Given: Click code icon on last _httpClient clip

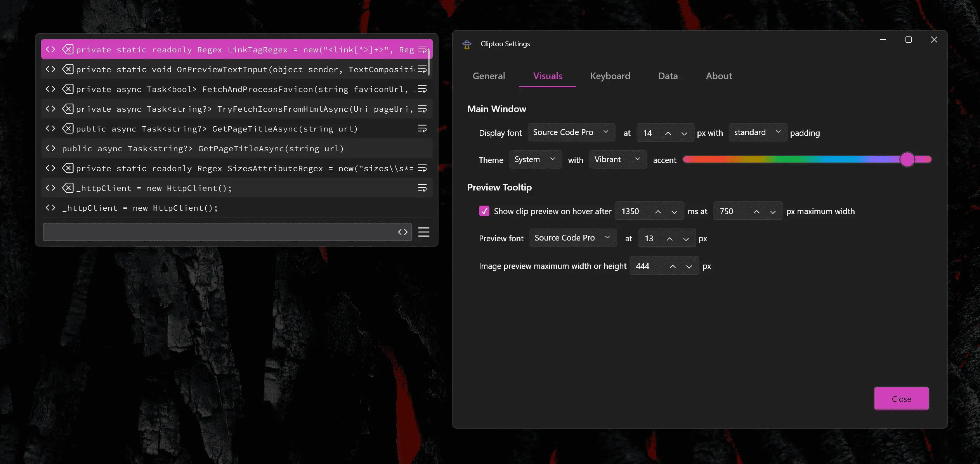Looking at the screenshot, I should pyautogui.click(x=50, y=208).
